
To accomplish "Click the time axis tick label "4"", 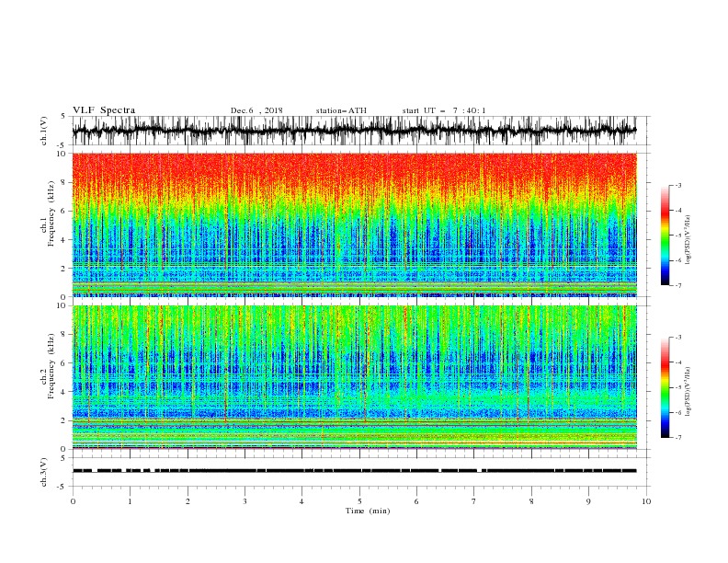I will [302, 501].
